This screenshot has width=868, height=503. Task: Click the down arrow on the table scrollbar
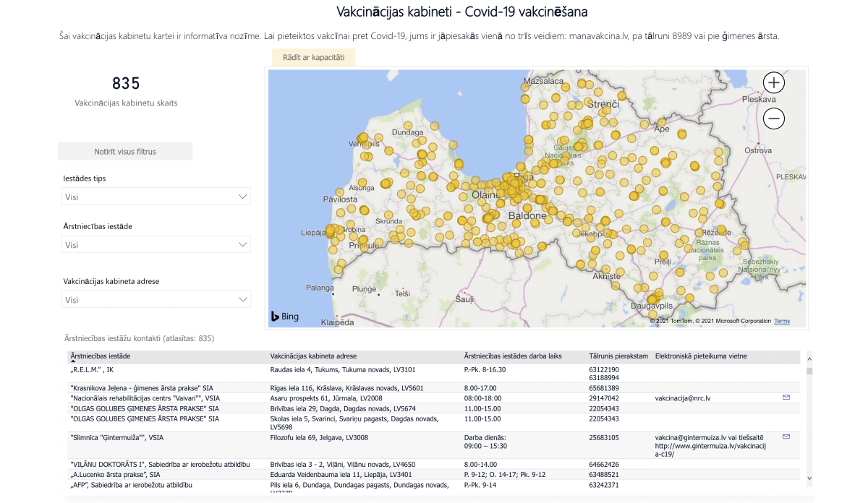pos(810,477)
